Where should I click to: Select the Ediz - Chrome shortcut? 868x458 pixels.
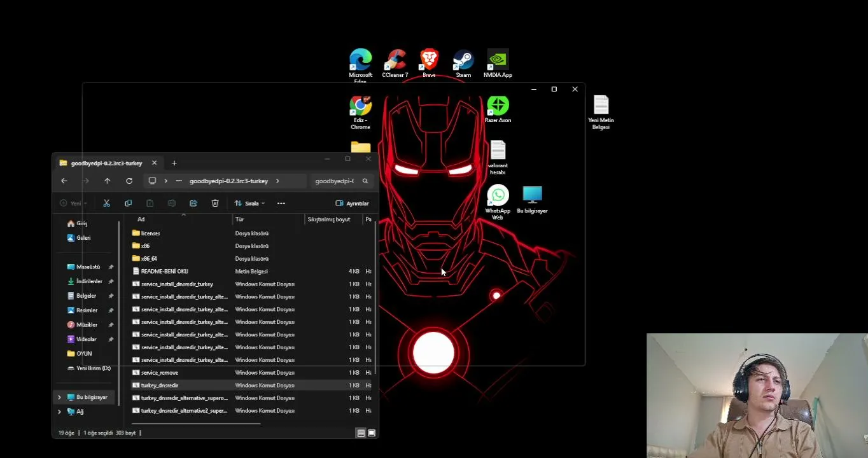pos(360,113)
